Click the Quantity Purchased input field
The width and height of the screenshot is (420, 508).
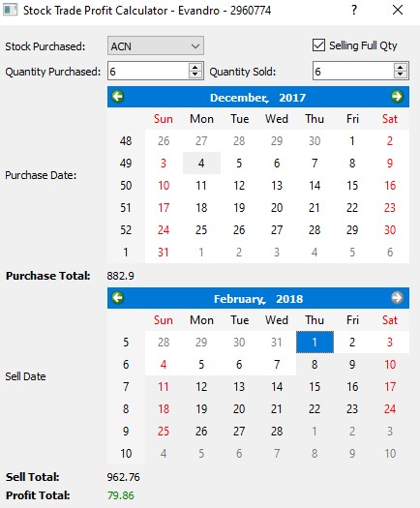click(148, 71)
